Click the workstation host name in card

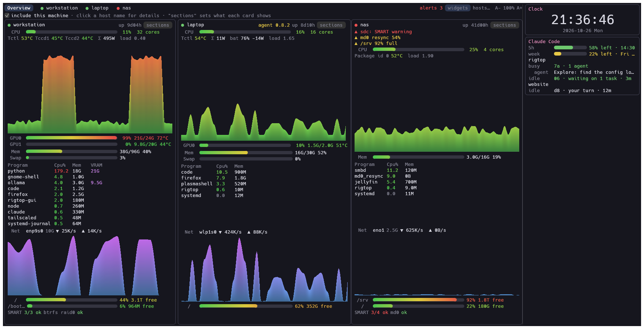[29, 25]
